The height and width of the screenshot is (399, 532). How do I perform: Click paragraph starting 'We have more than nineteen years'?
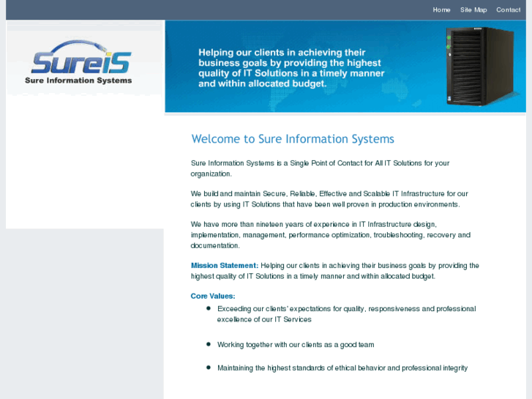click(331, 235)
